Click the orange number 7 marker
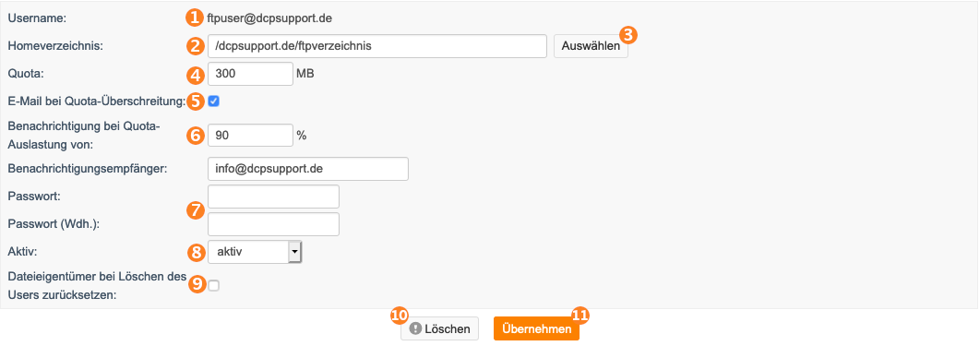This screenshot has width=980, height=346. 196,210
